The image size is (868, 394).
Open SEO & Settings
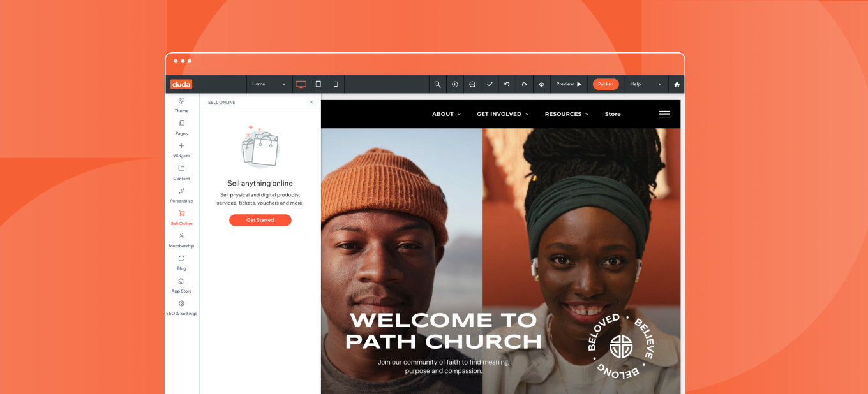[181, 308]
